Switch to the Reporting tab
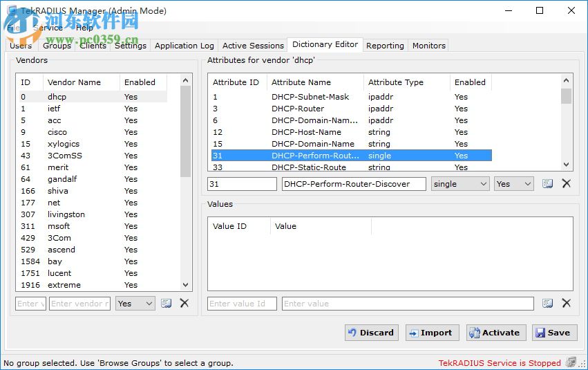This screenshot has width=588, height=370. pyautogui.click(x=385, y=46)
